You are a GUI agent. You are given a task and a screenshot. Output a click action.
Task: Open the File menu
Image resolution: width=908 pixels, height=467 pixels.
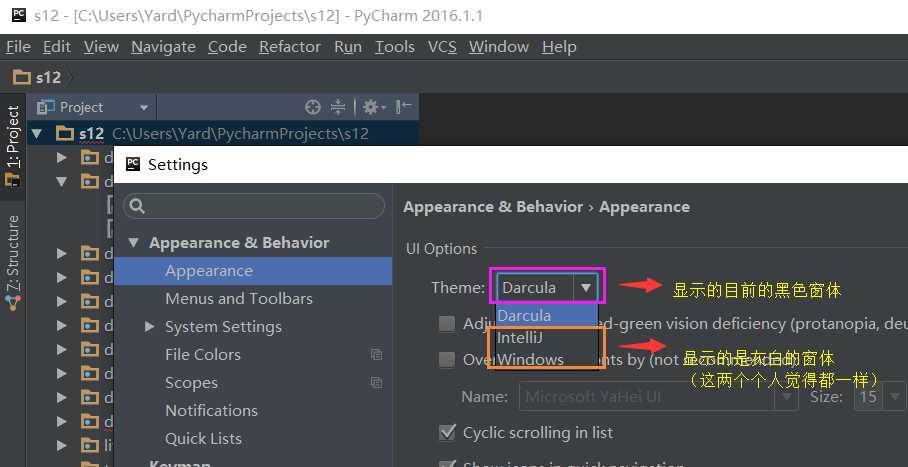18,47
